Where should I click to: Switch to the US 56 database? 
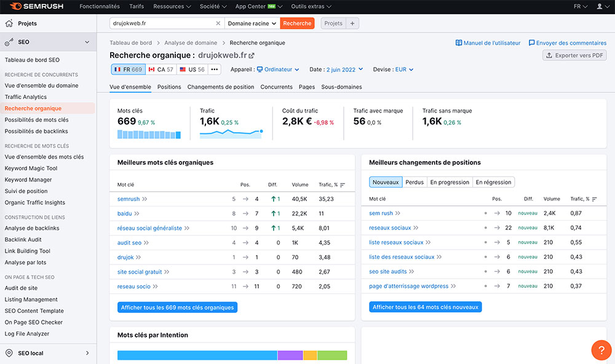[x=192, y=69]
